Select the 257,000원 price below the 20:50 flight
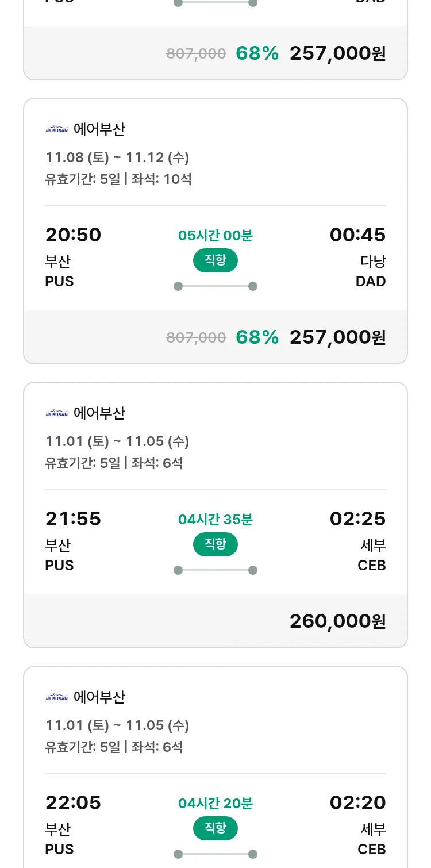The width and height of the screenshot is (431, 868). (x=337, y=337)
